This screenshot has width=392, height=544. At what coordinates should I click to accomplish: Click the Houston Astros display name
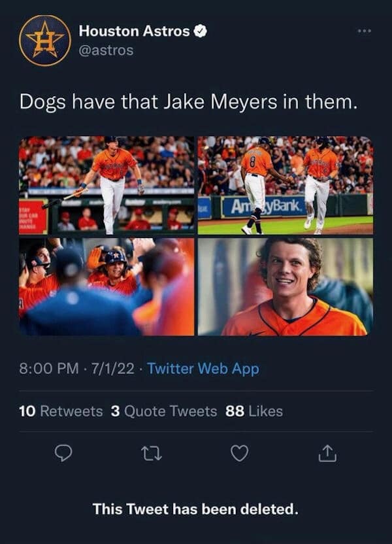click(x=134, y=31)
